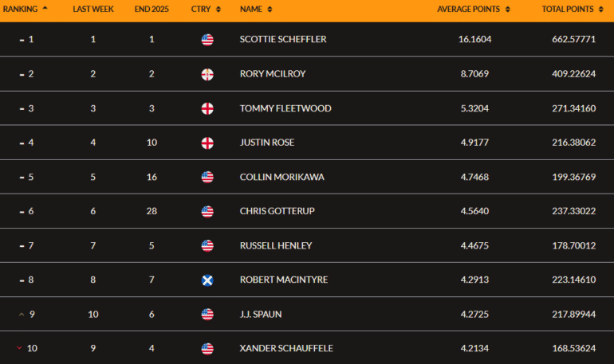Click the Last Week column header

pos(92,9)
